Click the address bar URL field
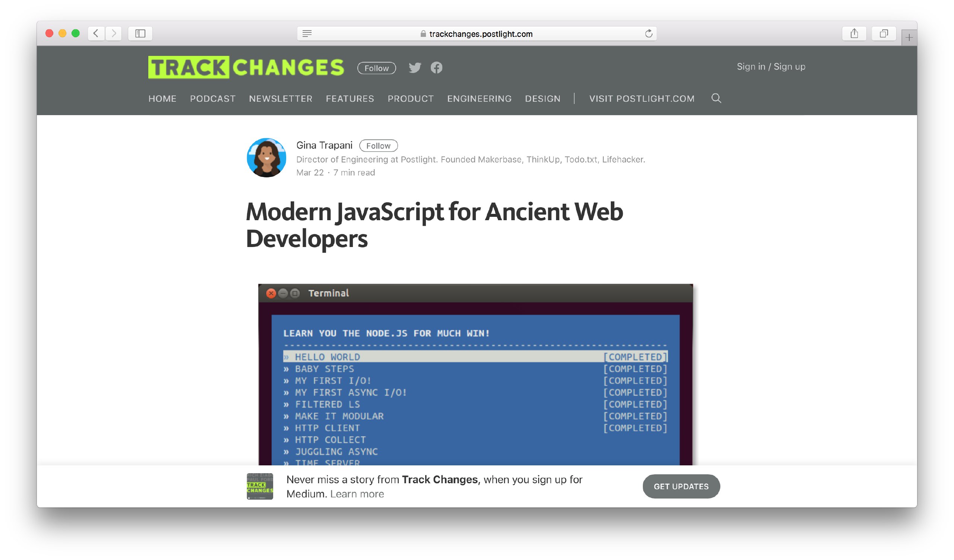This screenshot has width=954, height=560. click(477, 34)
